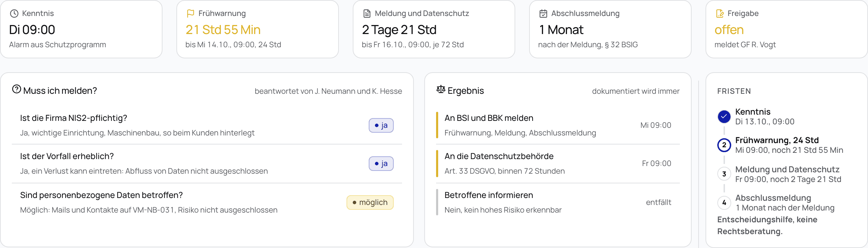Click the 'Mi 09:00' deadline in Ergebnis
The height and width of the screenshot is (248, 868).
point(656,125)
